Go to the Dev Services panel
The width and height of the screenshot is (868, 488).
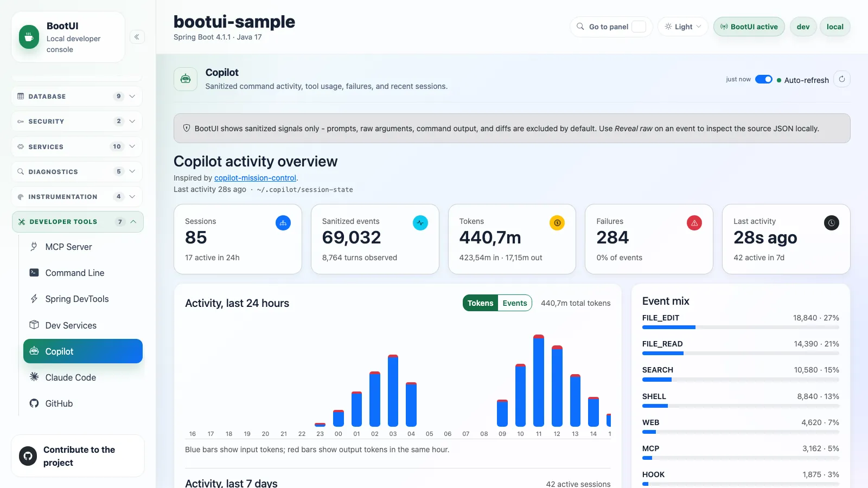(x=82, y=325)
